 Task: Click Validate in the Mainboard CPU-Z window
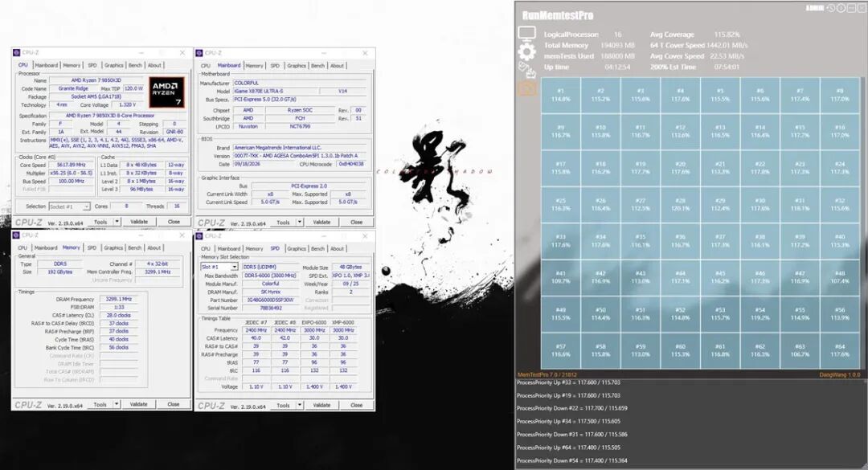click(321, 222)
